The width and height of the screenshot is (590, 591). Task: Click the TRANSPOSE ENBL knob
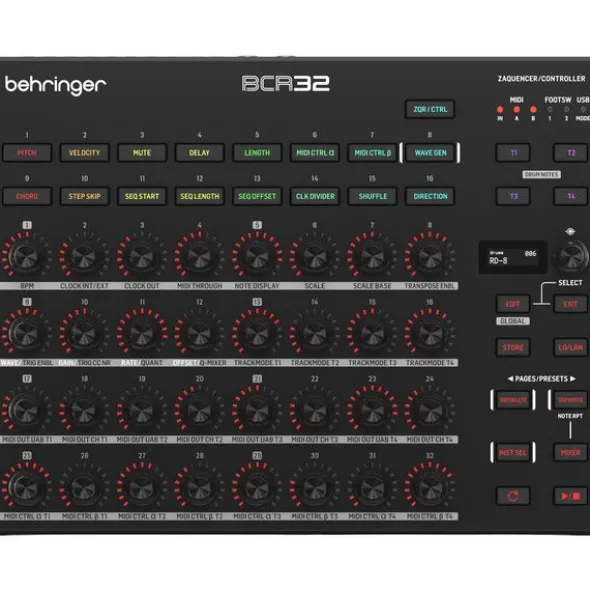(x=430, y=257)
